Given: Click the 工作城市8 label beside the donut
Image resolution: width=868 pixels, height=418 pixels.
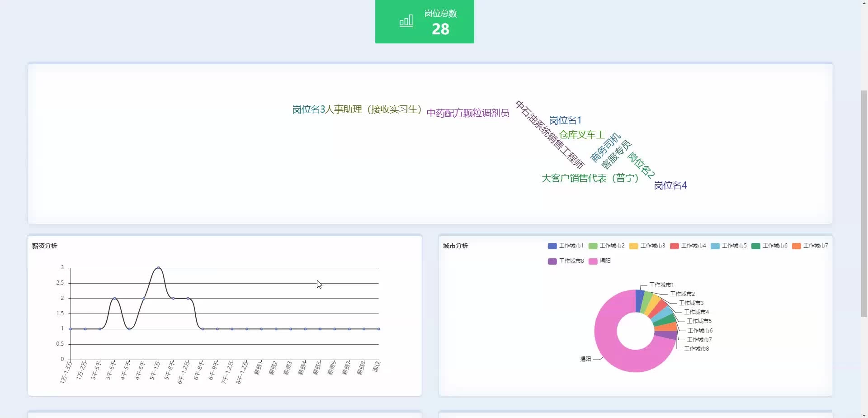Looking at the screenshot, I should coord(696,349).
